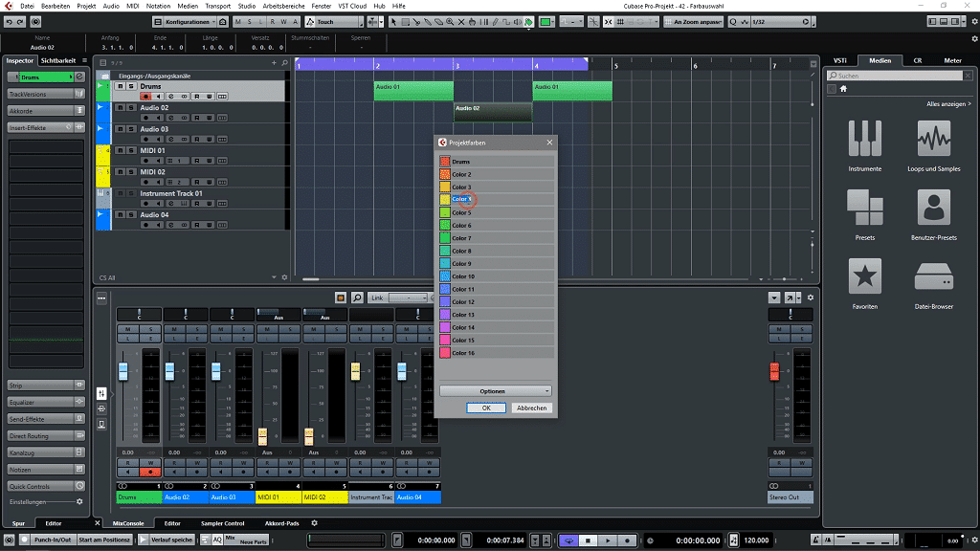This screenshot has height=551, width=980.
Task: Toggle Read automation on MIDI 02 track
Action: 196,183
